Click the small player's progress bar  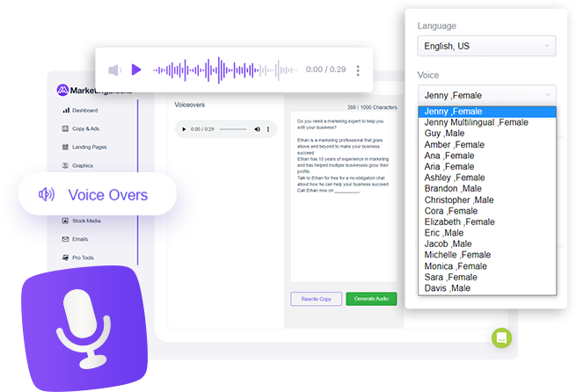coord(233,129)
